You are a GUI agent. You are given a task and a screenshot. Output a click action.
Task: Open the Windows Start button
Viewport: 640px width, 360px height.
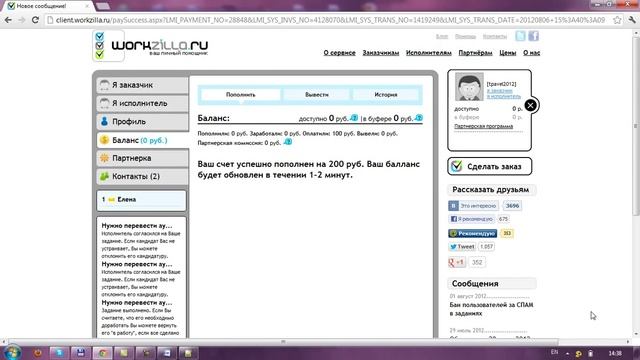[x=12, y=352]
